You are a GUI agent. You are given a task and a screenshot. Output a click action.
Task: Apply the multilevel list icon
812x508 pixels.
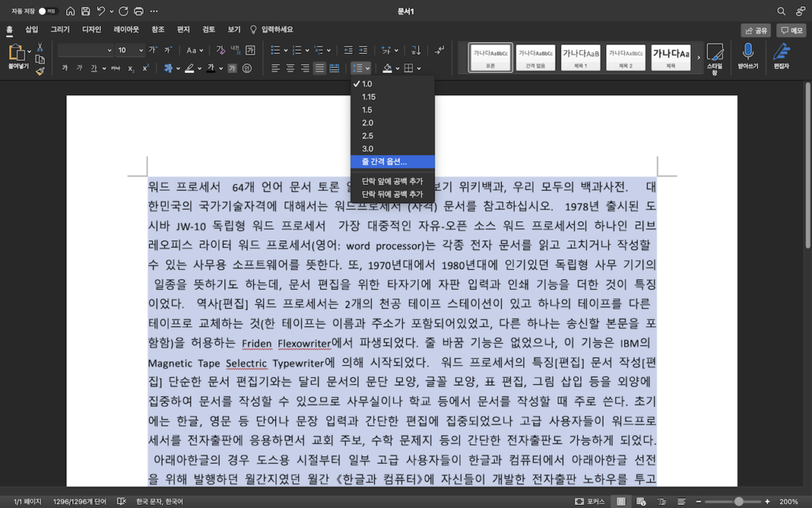coord(319,50)
